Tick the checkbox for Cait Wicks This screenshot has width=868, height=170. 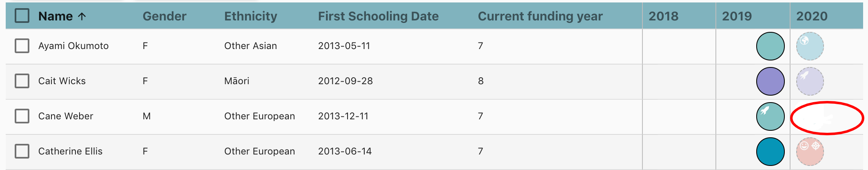point(22,81)
